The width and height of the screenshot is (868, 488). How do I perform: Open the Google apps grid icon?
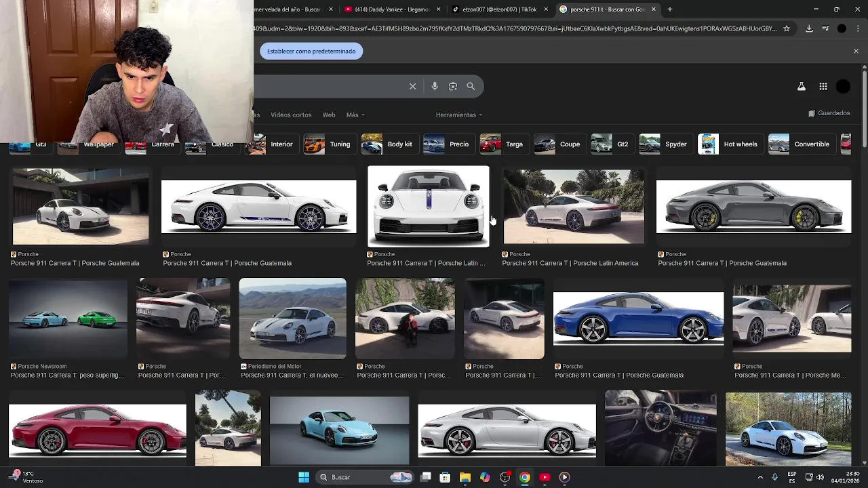[823, 86]
